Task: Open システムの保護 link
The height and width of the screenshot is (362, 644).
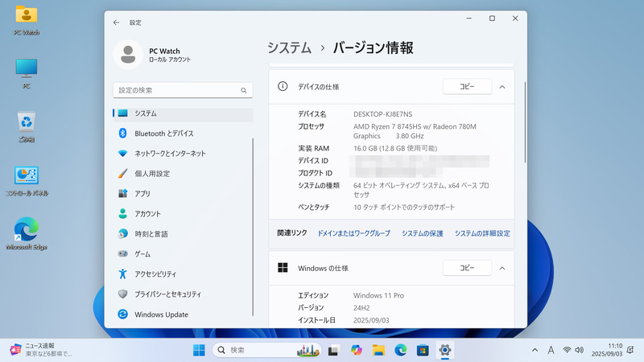Action: [x=422, y=233]
